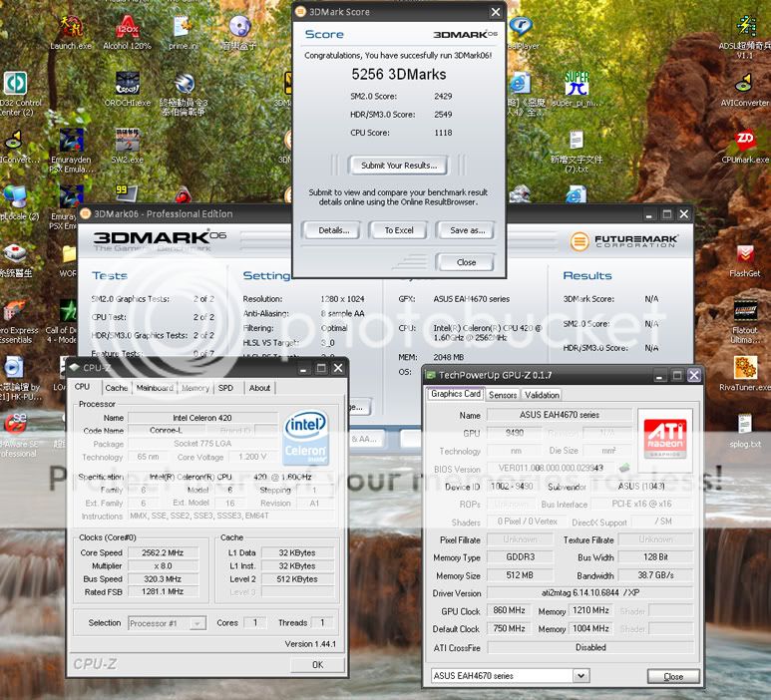Click the Driver Version field in GPU-Z
The image size is (771, 700).
[x=590, y=593]
